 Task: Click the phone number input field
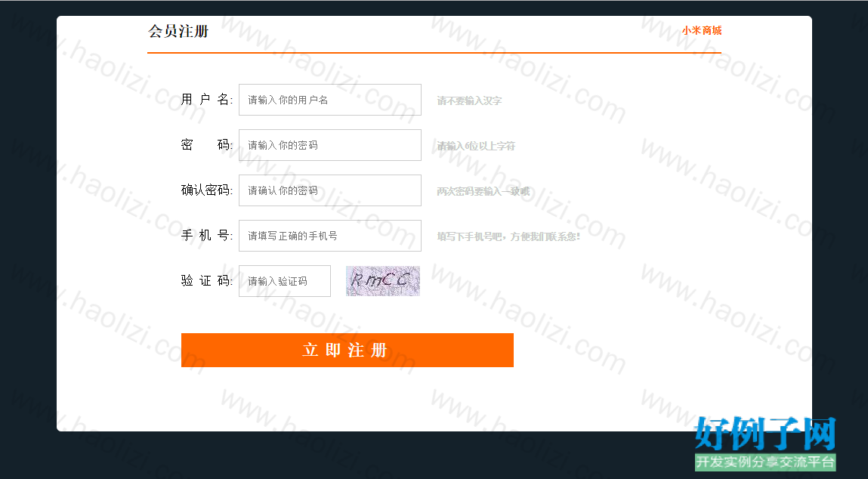coord(330,236)
